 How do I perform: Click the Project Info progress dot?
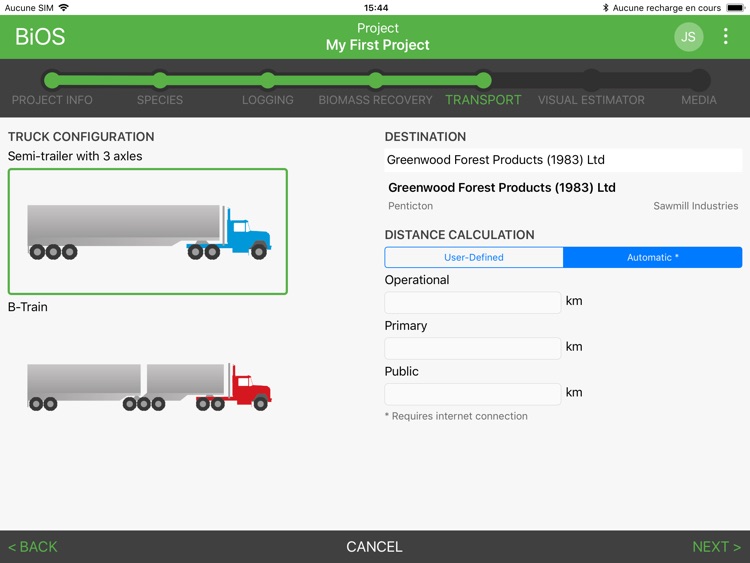(52, 80)
